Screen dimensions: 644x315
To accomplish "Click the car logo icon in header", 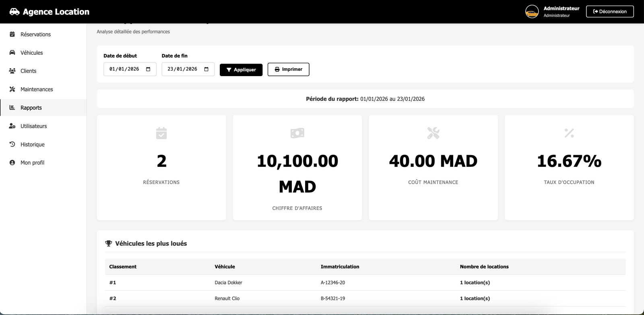I will point(14,12).
